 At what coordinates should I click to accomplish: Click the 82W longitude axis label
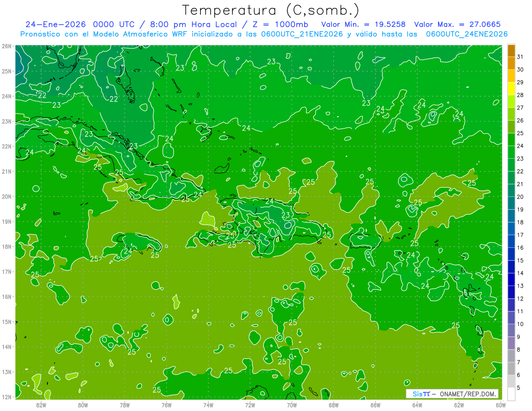(41, 405)
